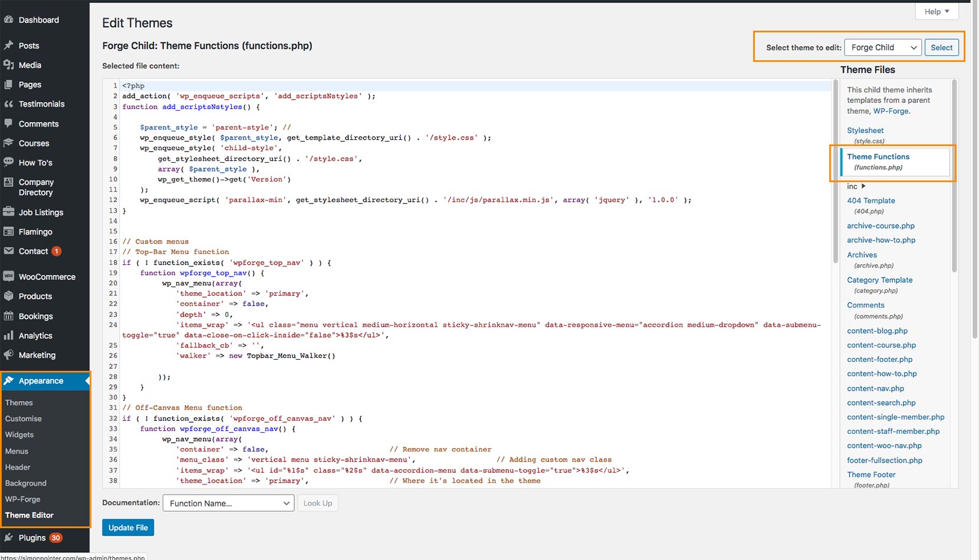This screenshot has height=560, width=979.
Task: Open content-search.php file
Action: click(x=881, y=403)
